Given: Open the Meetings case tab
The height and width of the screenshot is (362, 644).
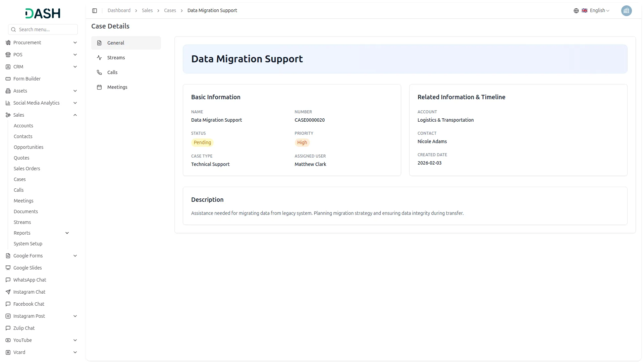Looking at the screenshot, I should click(126, 87).
